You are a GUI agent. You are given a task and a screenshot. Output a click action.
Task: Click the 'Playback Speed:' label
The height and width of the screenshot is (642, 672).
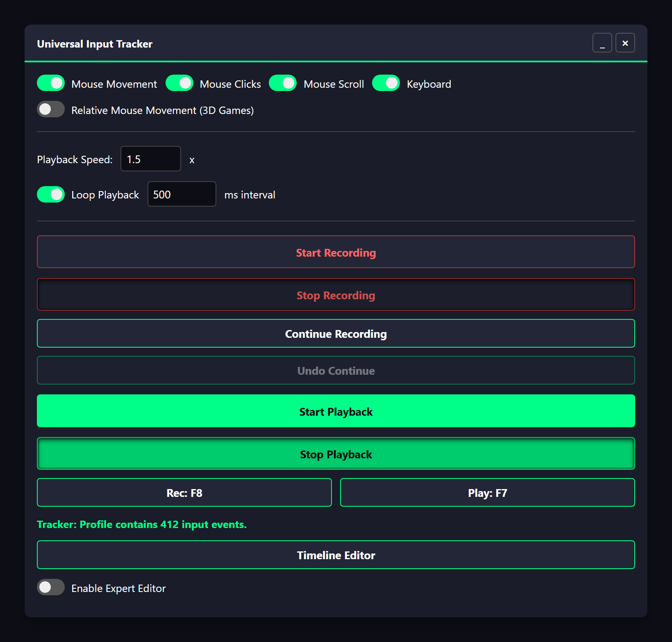(x=75, y=159)
